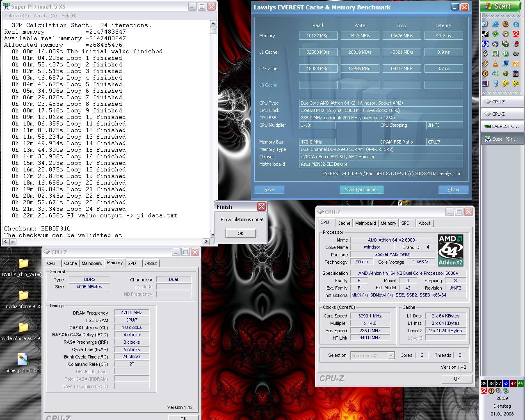Switch to SPD tab in right CPU-Z window
The height and width of the screenshot is (420, 525).
coord(405,223)
